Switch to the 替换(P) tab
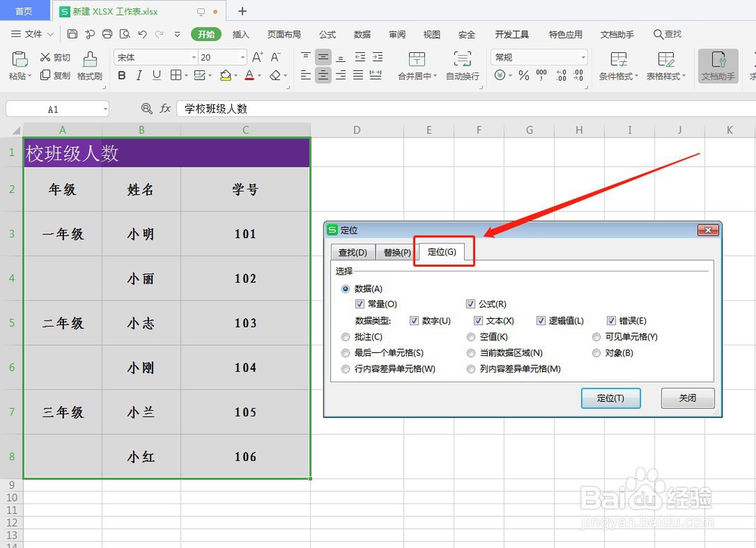Image resolution: width=756 pixels, height=548 pixels. point(396,252)
